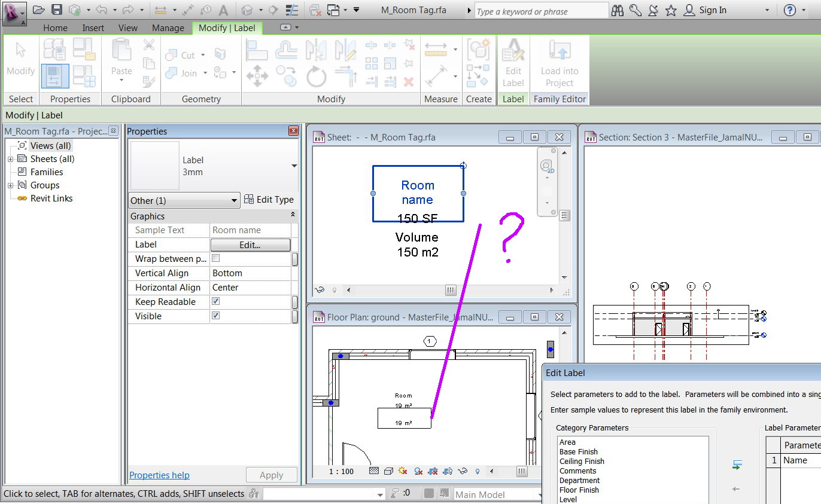Screen dimensions: 821x504
Task: Click the Close Hidden Windows icon
Action: click(315, 10)
